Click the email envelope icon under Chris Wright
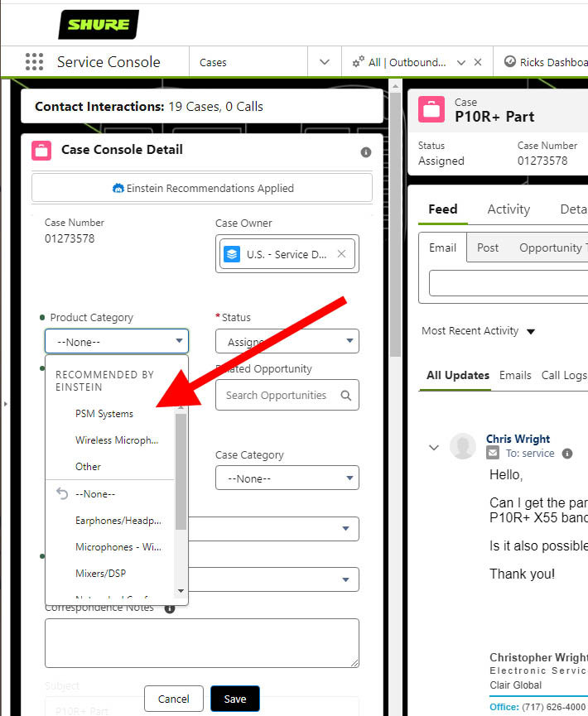The image size is (588, 716). point(493,453)
